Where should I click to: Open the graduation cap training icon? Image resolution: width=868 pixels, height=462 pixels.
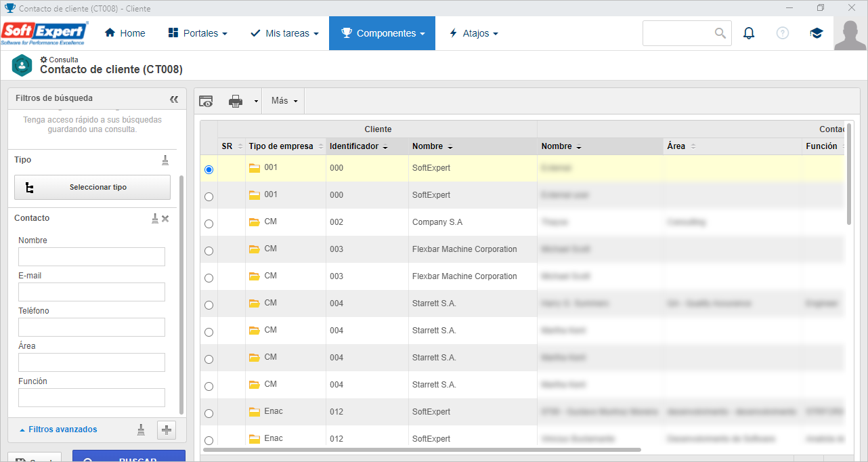pos(817,33)
